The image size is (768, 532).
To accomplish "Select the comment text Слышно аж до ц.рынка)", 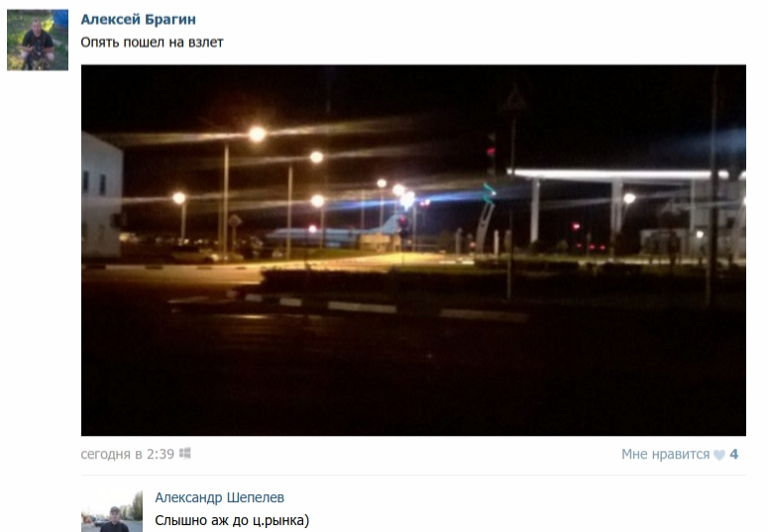I will click(x=232, y=520).
